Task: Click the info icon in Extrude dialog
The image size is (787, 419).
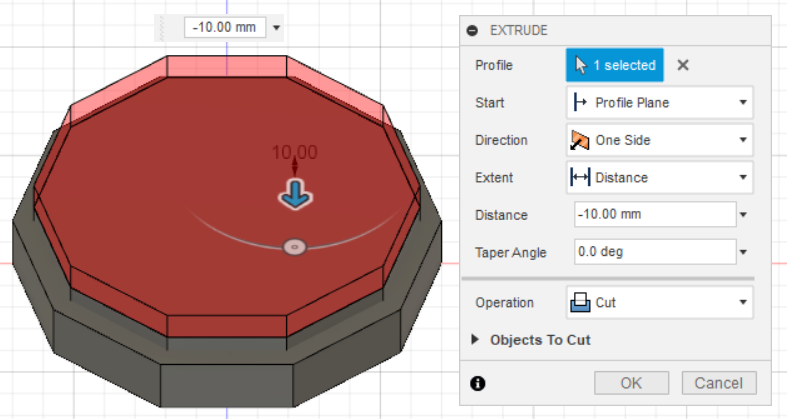Action: click(x=477, y=383)
